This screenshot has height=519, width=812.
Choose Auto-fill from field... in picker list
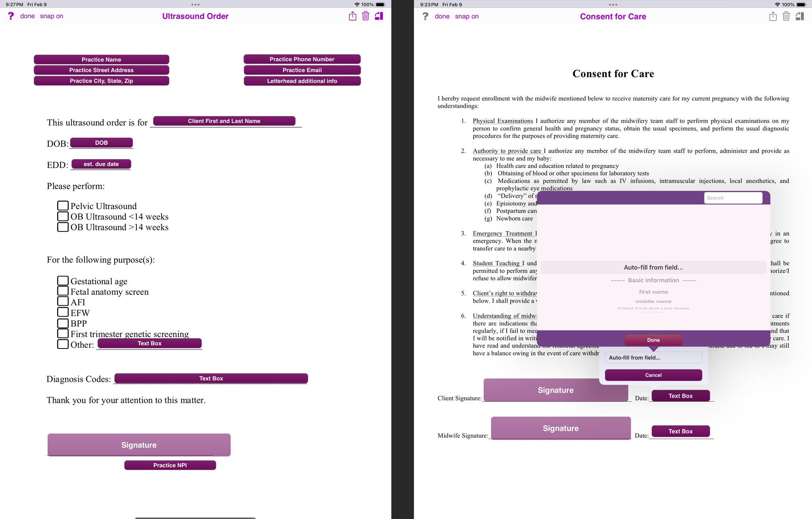tap(653, 267)
